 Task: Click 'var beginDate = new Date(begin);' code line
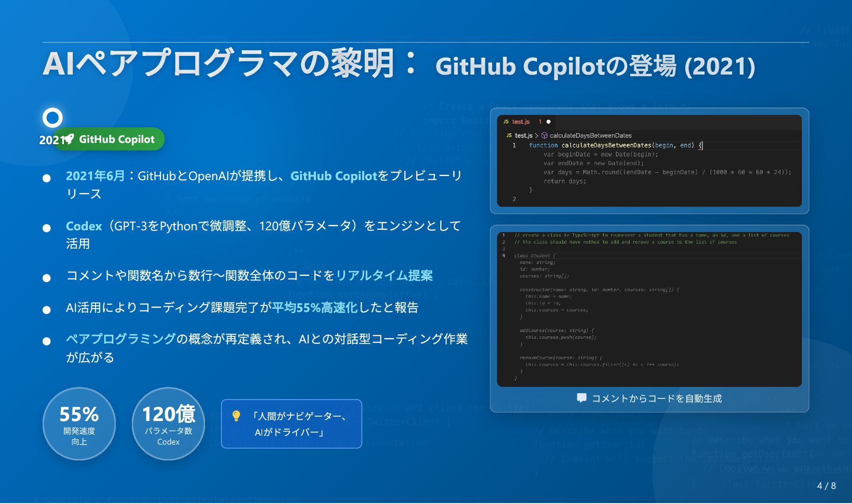tap(600, 154)
